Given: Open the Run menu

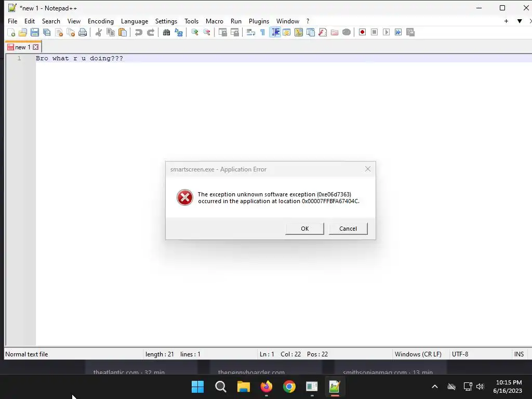Looking at the screenshot, I should pos(236,21).
